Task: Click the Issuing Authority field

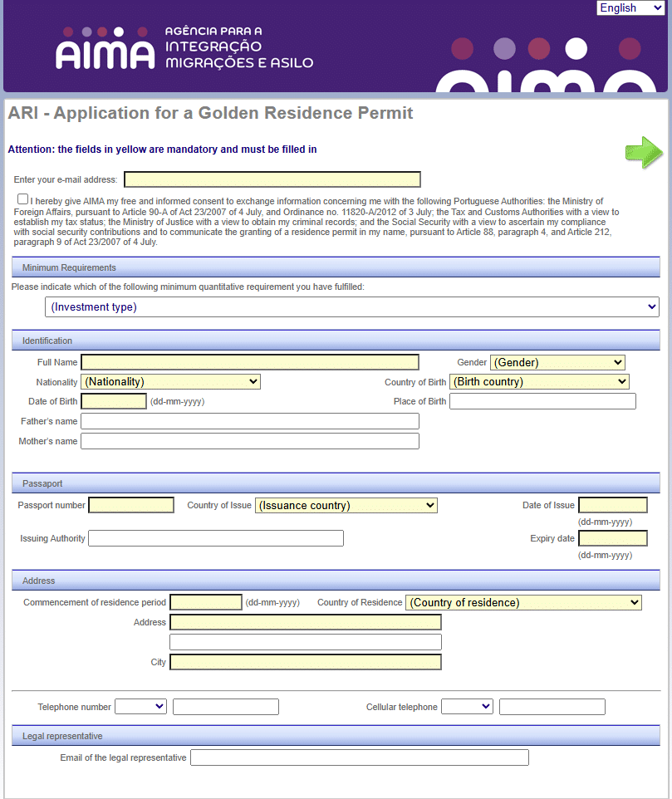Action: 216,538
